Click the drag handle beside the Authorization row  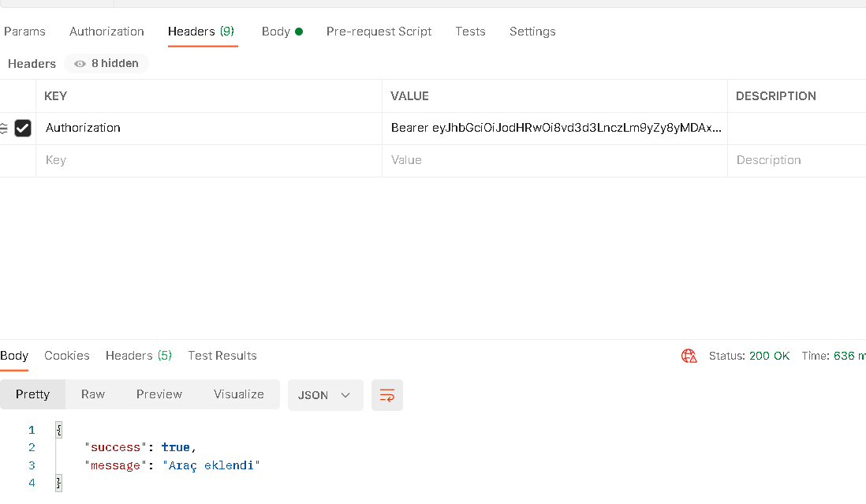tap(6, 127)
